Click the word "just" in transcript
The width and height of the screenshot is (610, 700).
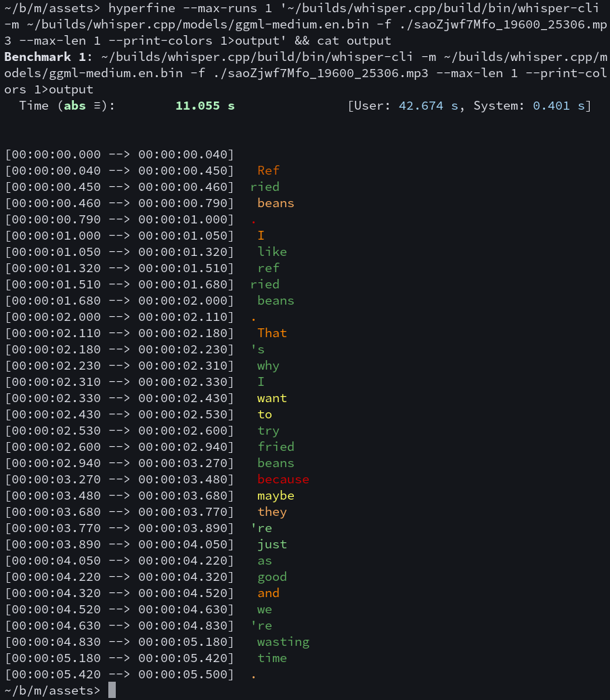coord(272,545)
